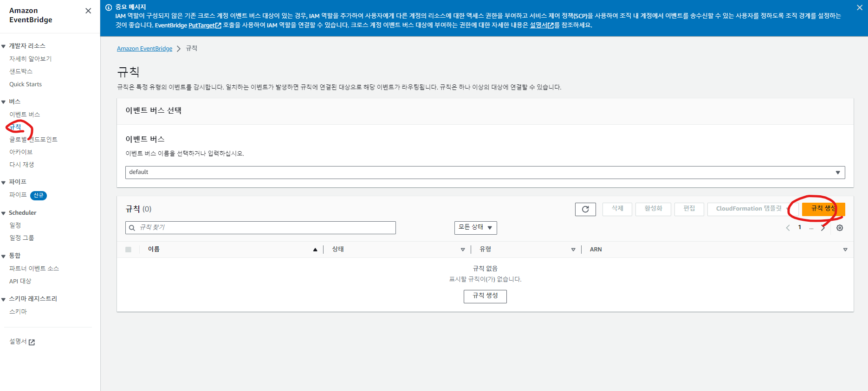Dismiss the blue important message banner
The height and width of the screenshot is (391, 868).
click(x=859, y=7)
